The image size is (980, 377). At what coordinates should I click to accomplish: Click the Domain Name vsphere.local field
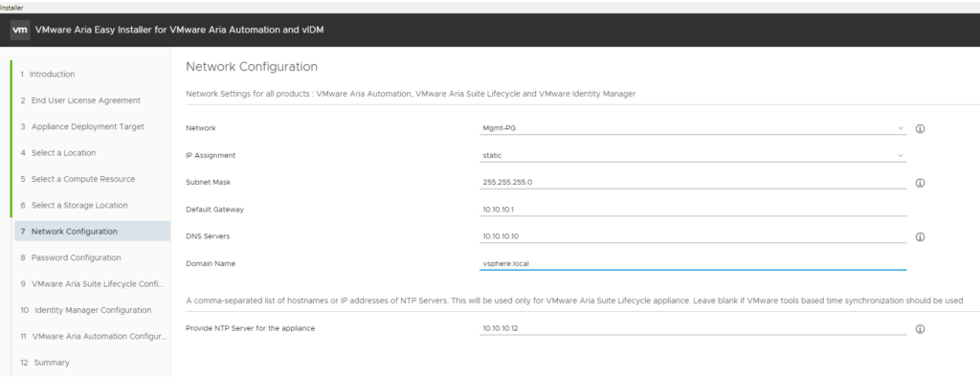coord(693,263)
